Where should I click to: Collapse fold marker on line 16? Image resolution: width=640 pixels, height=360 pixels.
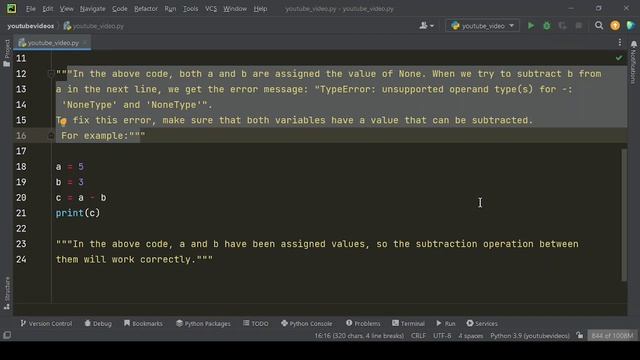pos(51,136)
